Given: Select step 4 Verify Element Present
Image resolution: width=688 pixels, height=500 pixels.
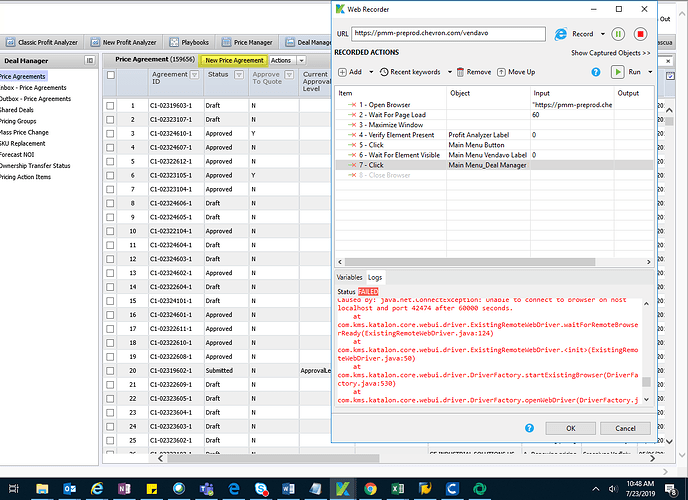Looking at the screenshot, I should point(494,135).
